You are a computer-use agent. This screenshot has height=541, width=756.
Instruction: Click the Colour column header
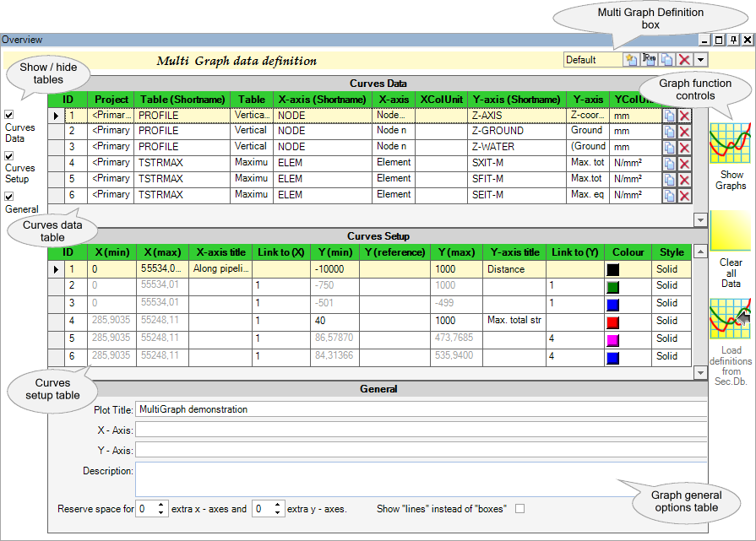point(628,252)
